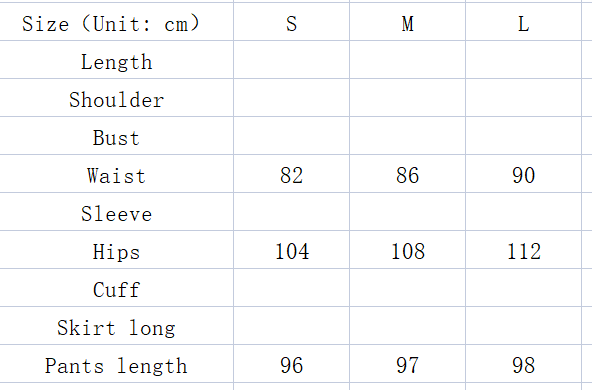Select the Bust row label cell
This screenshot has height=390, width=592.
point(117,136)
